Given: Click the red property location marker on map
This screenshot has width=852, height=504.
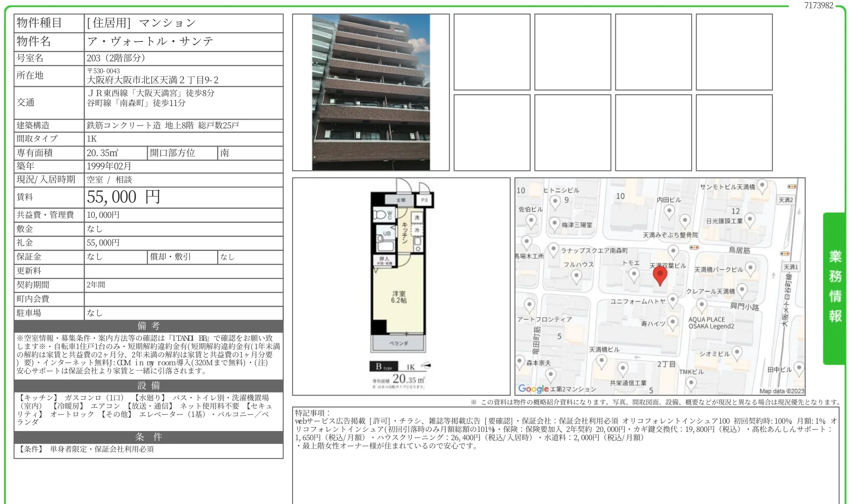Looking at the screenshot, I should point(660,275).
